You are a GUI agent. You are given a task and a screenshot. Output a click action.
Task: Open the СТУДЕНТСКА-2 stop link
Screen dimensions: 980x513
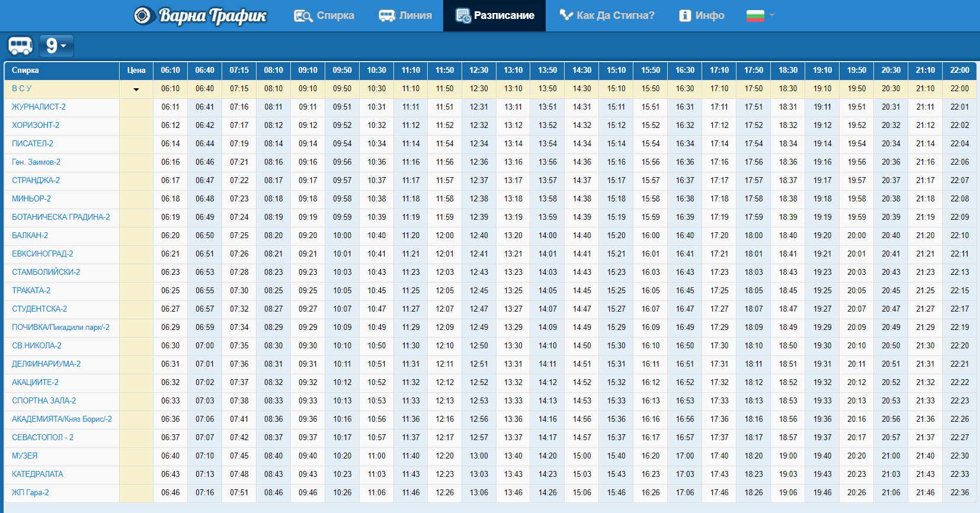pyautogui.click(x=40, y=309)
